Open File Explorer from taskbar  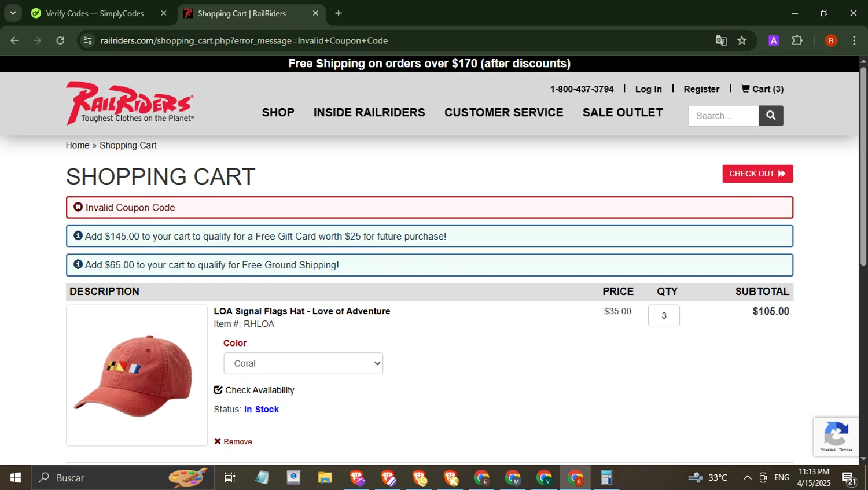pyautogui.click(x=325, y=478)
